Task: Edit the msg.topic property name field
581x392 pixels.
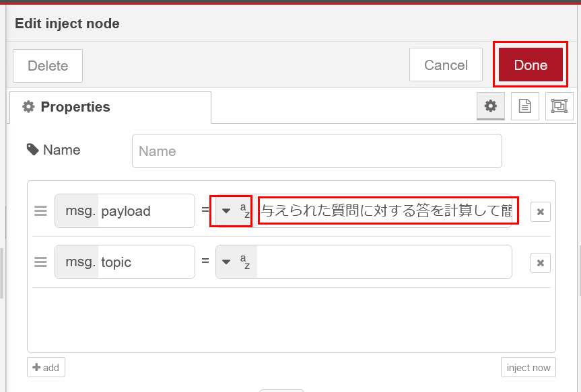Action: 146,262
